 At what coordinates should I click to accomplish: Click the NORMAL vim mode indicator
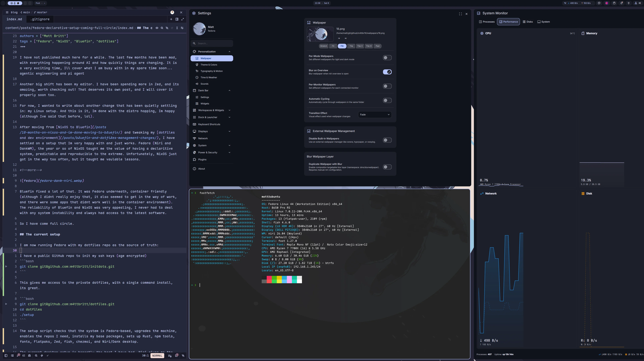157,355
